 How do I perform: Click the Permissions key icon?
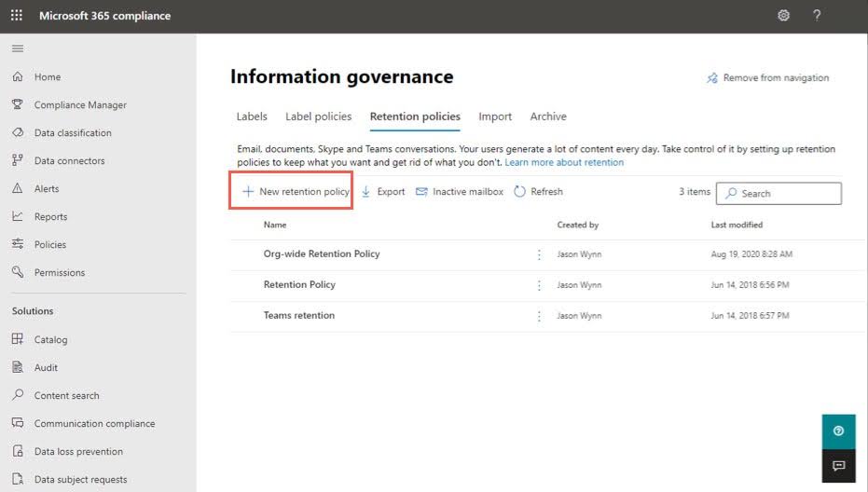pos(18,272)
